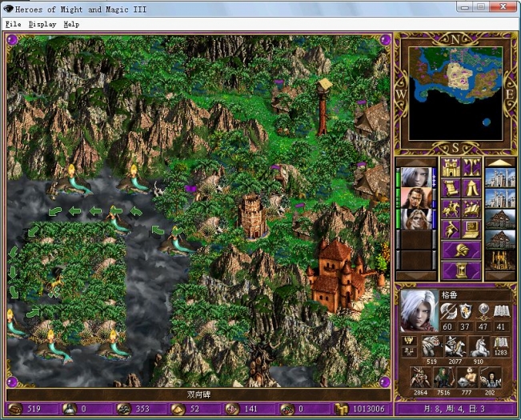Open the Help menu

click(x=71, y=24)
